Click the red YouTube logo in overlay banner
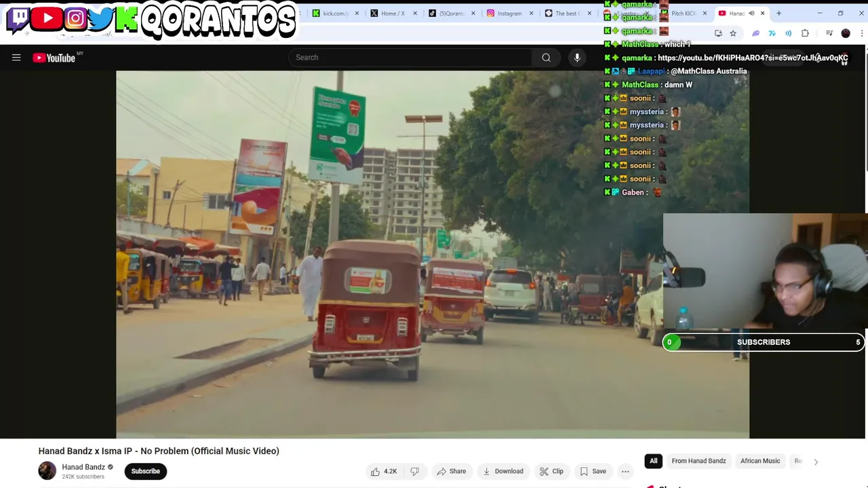 [47, 18]
